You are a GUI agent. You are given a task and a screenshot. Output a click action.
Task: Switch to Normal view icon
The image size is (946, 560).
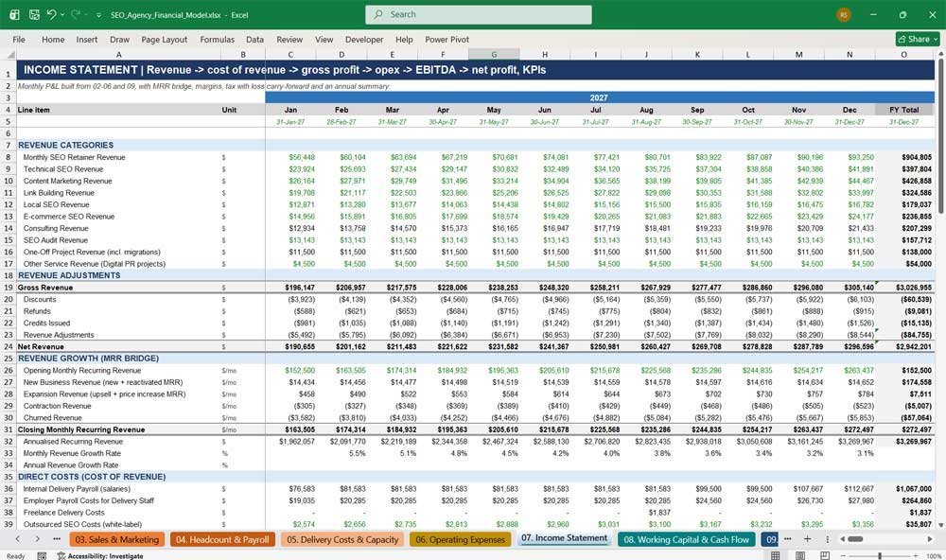coord(776,556)
